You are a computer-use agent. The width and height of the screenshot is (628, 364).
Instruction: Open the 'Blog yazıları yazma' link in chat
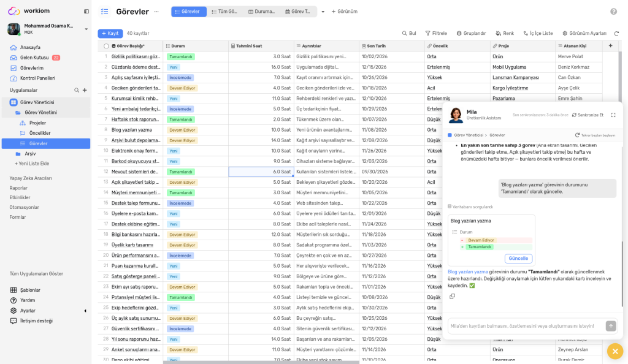[468, 272]
